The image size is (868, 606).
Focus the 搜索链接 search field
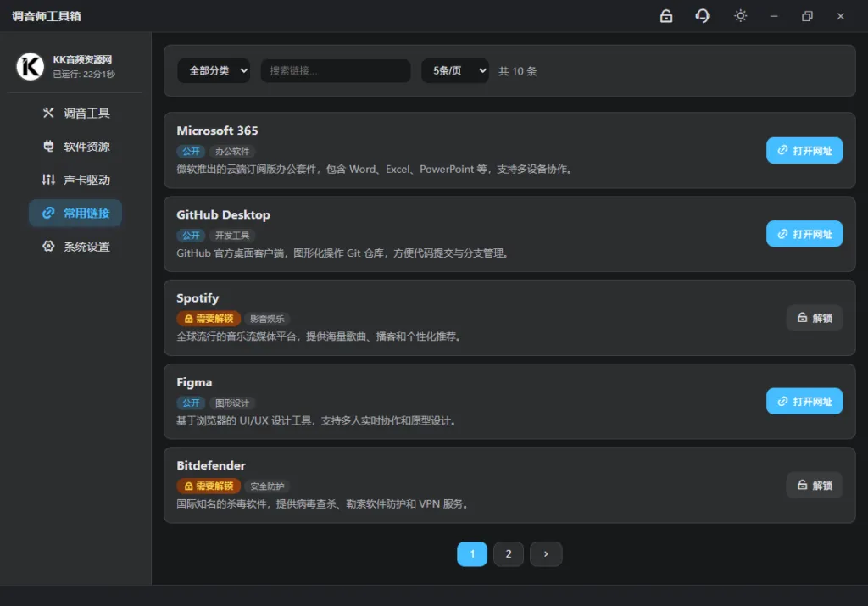coord(336,71)
